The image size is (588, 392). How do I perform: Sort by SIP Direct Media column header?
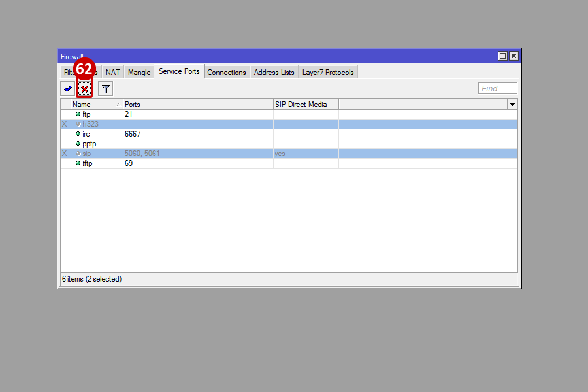pyautogui.click(x=306, y=105)
